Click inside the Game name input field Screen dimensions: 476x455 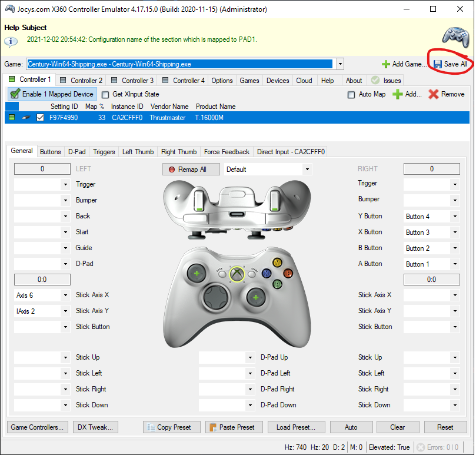177,64
